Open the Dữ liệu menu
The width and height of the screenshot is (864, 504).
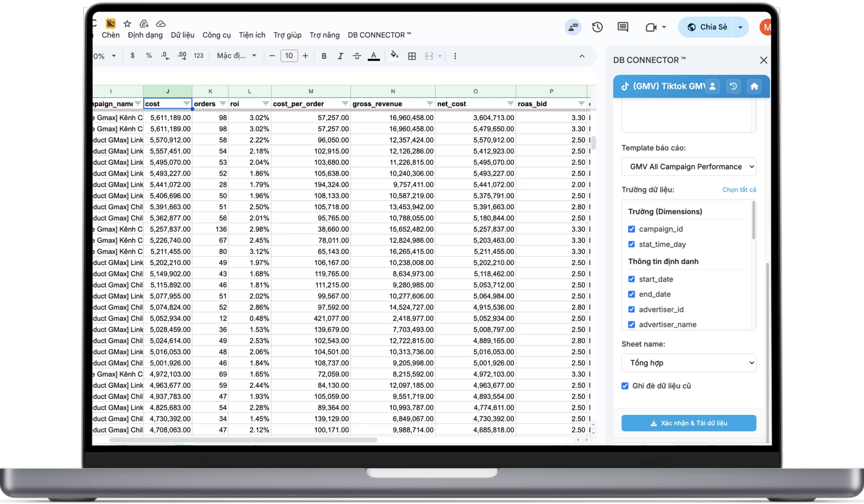click(182, 35)
